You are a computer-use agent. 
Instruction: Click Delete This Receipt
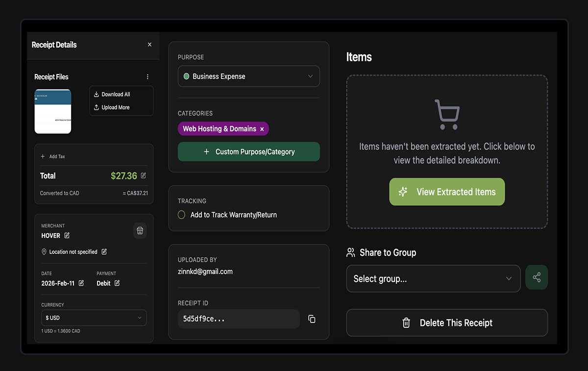click(x=446, y=322)
